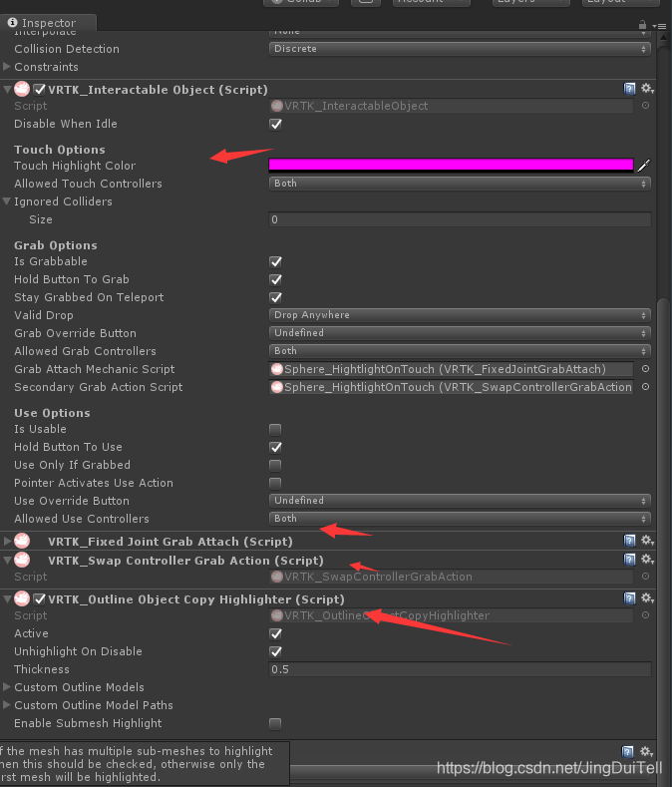This screenshot has height=787, width=672.
Task: Open gear menu of Swap Controller Grab Action
Action: [x=647, y=560]
